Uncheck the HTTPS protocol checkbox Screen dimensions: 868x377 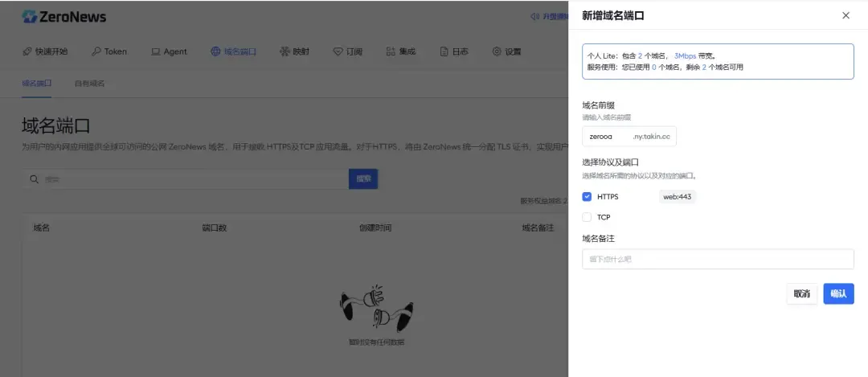[587, 196]
